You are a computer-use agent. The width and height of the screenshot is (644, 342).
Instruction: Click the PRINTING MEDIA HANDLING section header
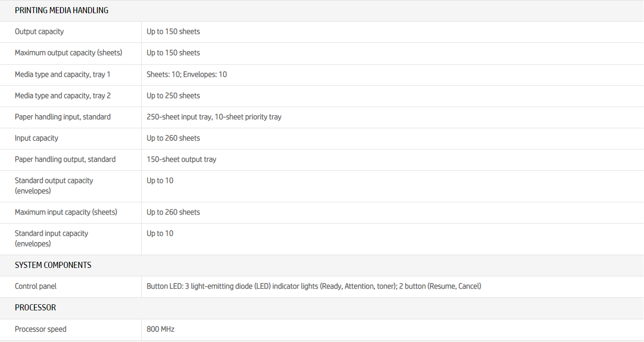coord(61,10)
